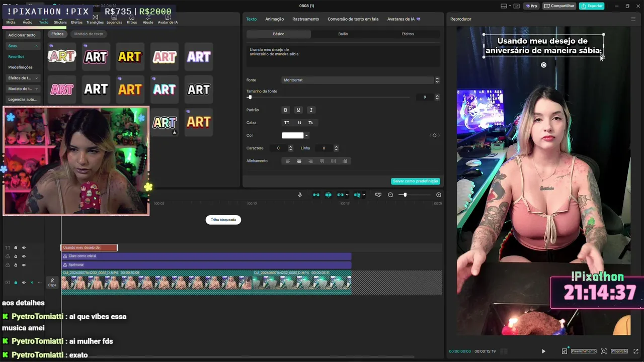Click the font size slider handle

coord(250,97)
